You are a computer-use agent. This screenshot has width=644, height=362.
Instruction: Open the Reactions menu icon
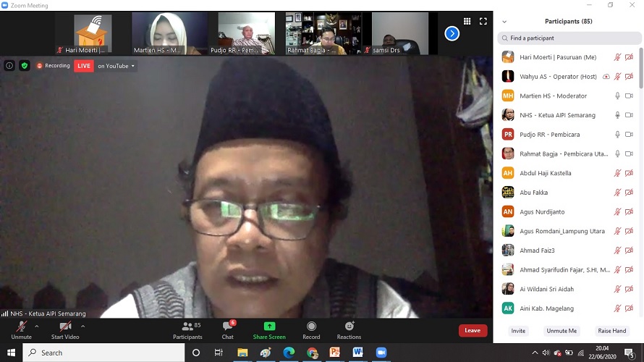pyautogui.click(x=349, y=327)
